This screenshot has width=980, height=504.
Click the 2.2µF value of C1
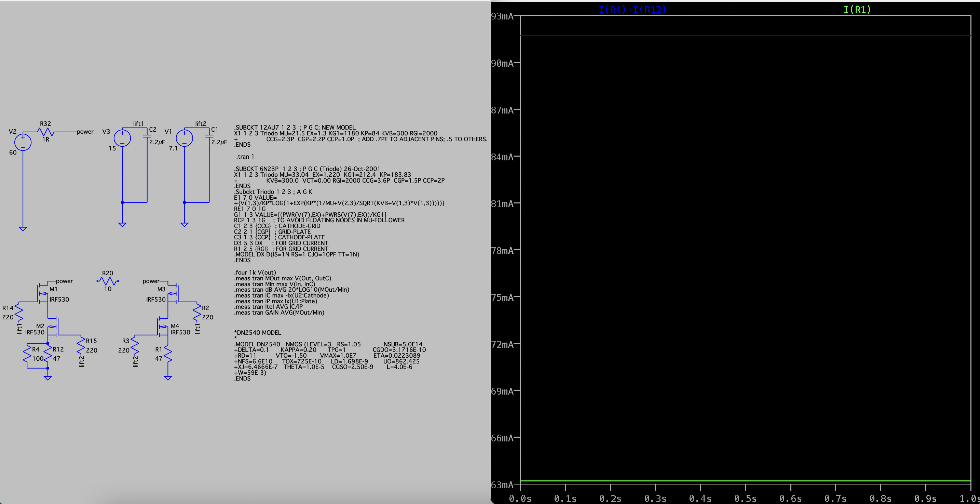click(x=219, y=142)
